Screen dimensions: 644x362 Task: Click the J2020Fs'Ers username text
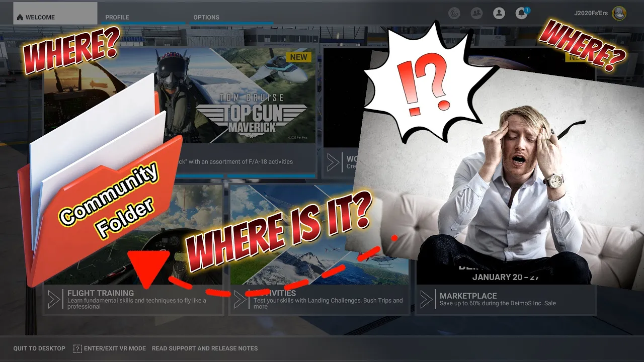tap(591, 13)
